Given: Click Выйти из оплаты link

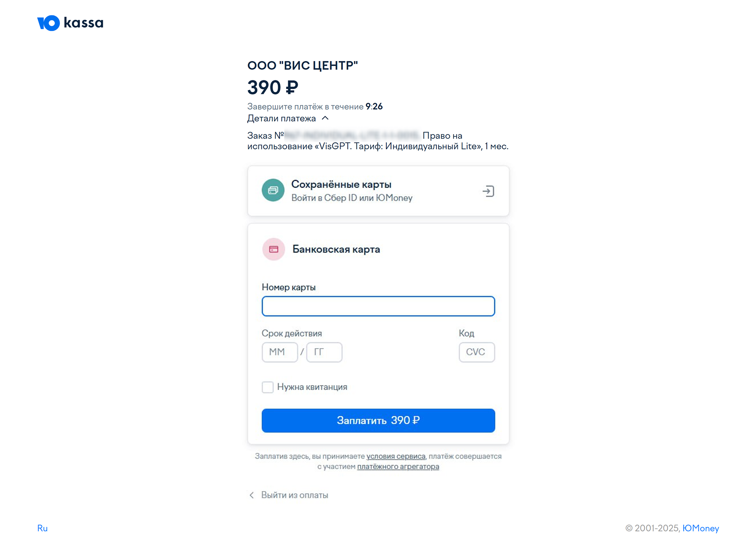Looking at the screenshot, I should pos(294,495).
